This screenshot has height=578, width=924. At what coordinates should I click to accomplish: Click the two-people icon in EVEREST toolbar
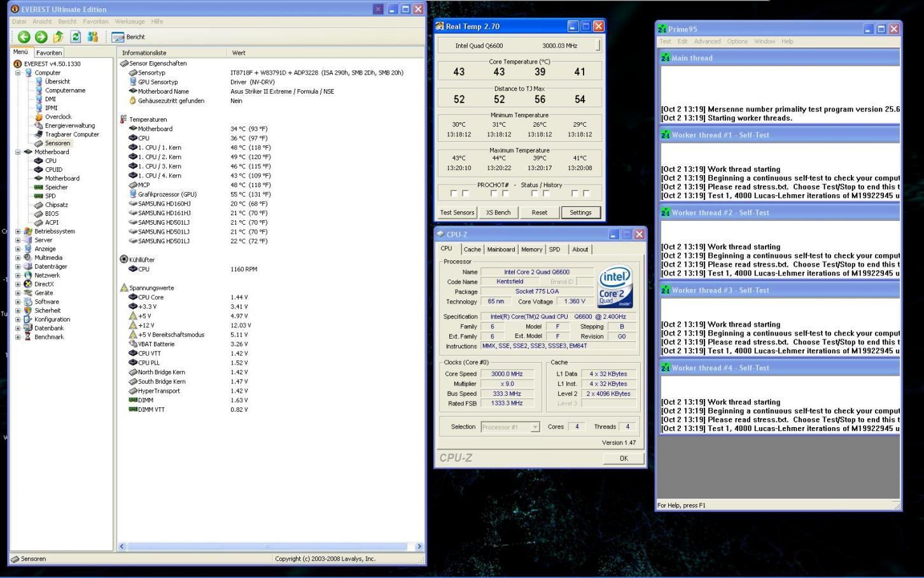pyautogui.click(x=93, y=37)
